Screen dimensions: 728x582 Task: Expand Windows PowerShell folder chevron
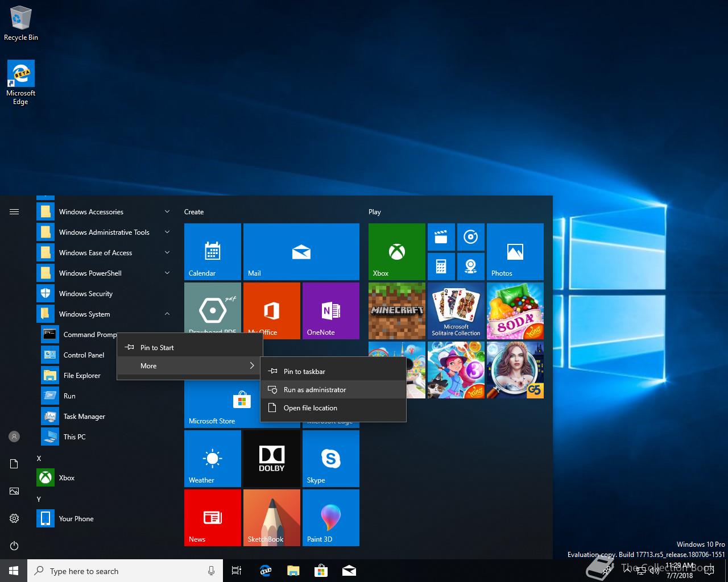pos(167,273)
